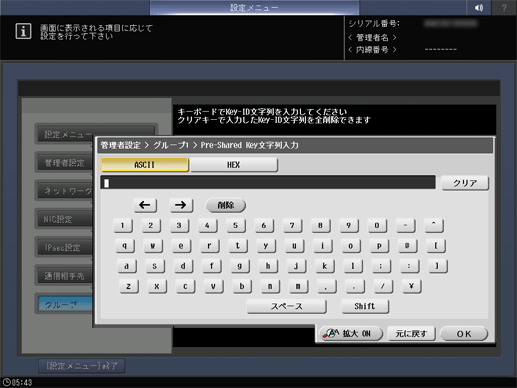Image resolution: width=517 pixels, height=388 pixels.
Task: Click the Pre-Shared Key text input field
Action: [268, 183]
